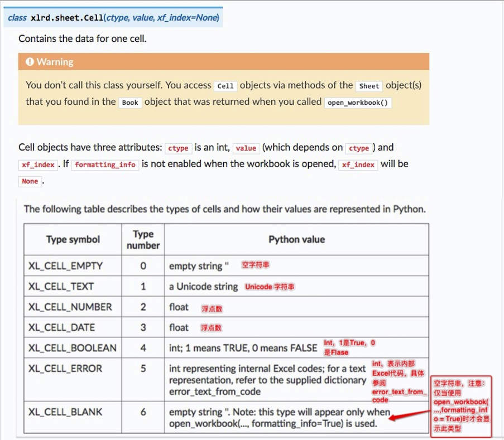The image size is (504, 440).
Task: Click the red "Unicode 字符串" annotation
Action: 270,287
